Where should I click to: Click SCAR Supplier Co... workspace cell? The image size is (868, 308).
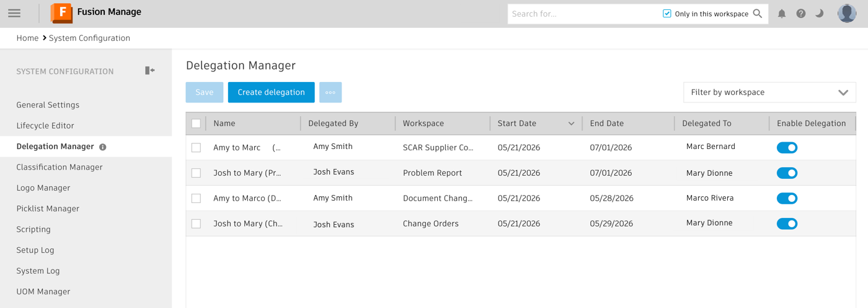coord(438,148)
